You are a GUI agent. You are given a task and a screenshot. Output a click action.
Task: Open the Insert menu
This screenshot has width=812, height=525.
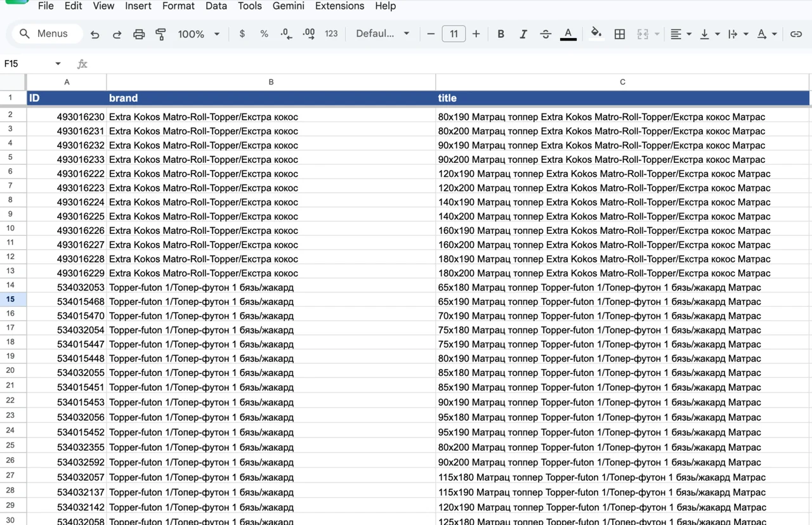[x=138, y=6]
